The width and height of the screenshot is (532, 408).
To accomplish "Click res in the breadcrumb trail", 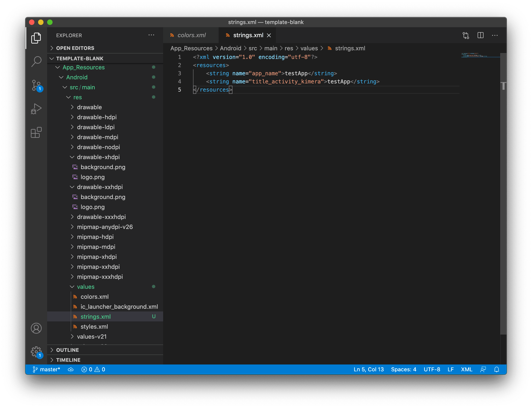I will [289, 48].
